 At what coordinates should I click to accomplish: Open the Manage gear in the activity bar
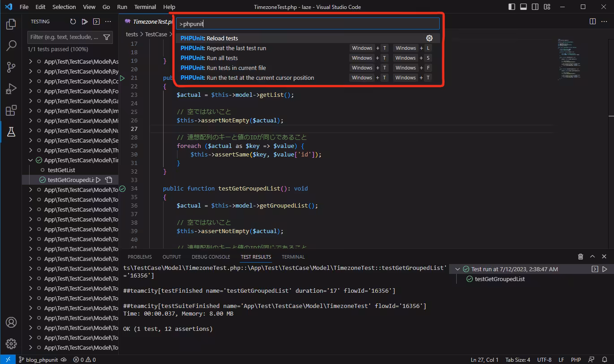(x=11, y=344)
